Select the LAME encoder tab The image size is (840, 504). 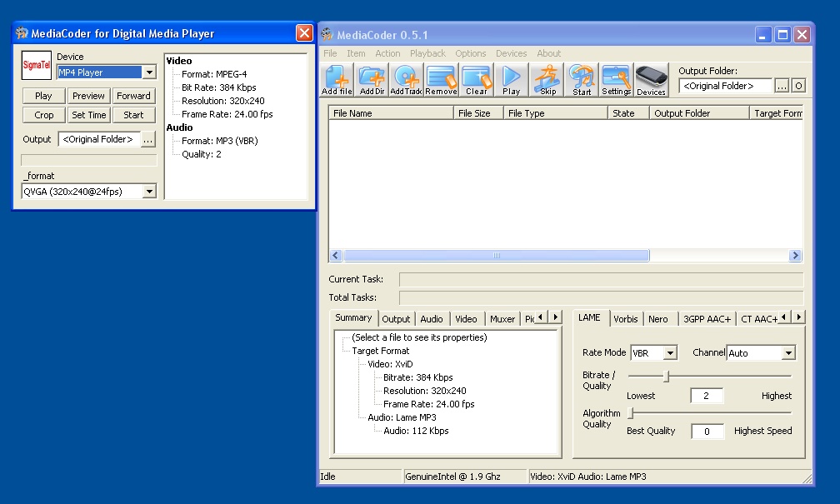tap(590, 317)
